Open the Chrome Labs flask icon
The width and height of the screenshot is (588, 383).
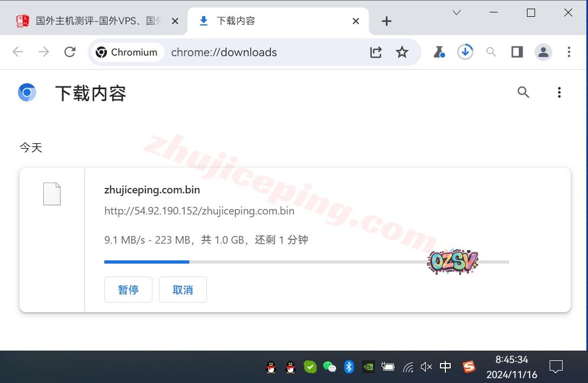point(439,52)
